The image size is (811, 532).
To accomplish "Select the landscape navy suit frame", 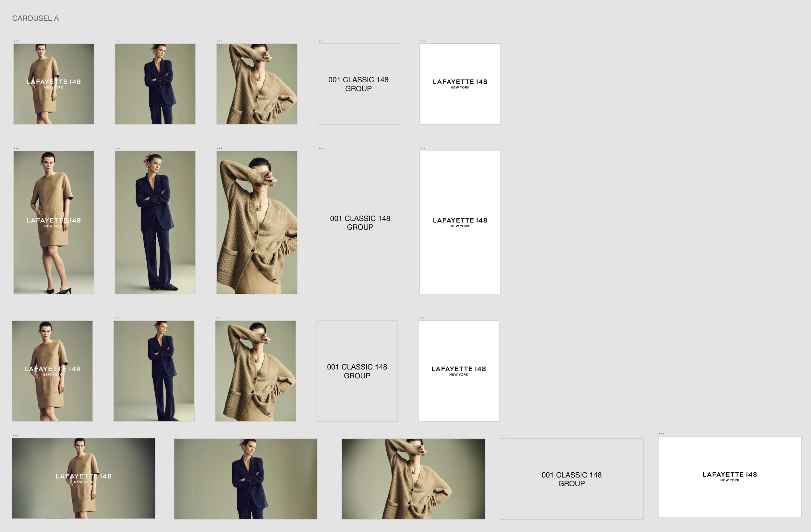I will pos(245,479).
